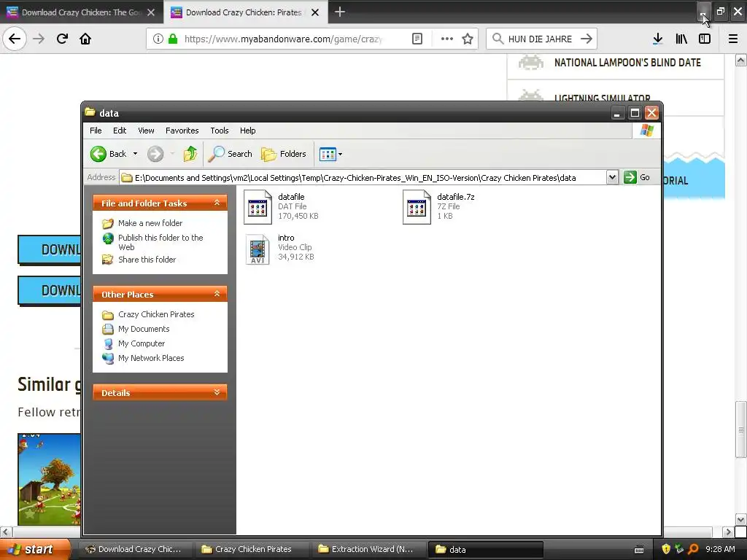Show site information for myabandonware
The height and width of the screenshot is (560, 747).
(x=158, y=39)
